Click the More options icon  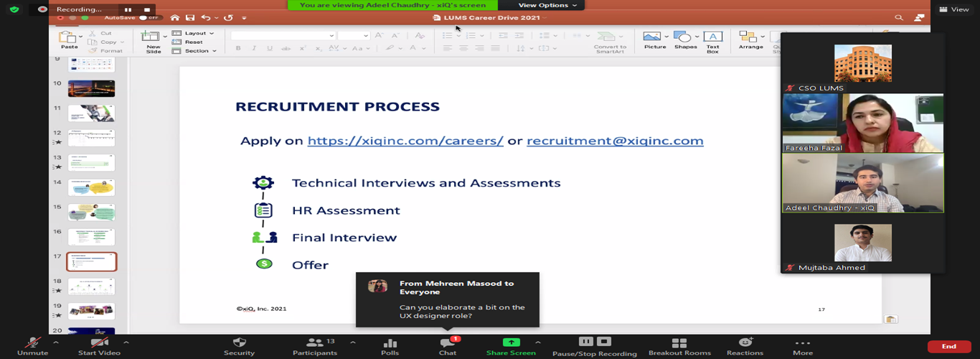pos(802,343)
